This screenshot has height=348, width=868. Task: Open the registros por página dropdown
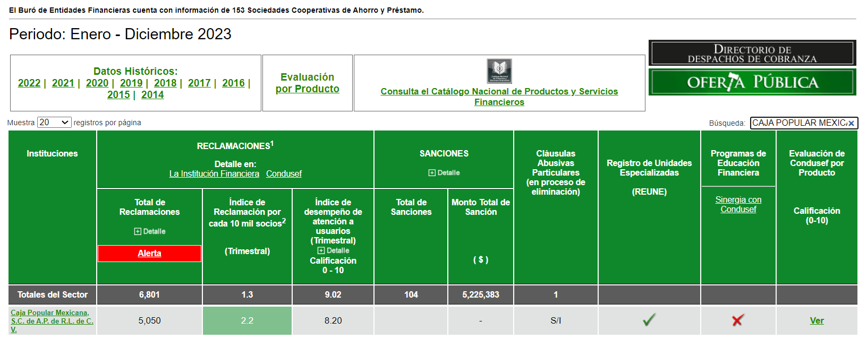[54, 123]
